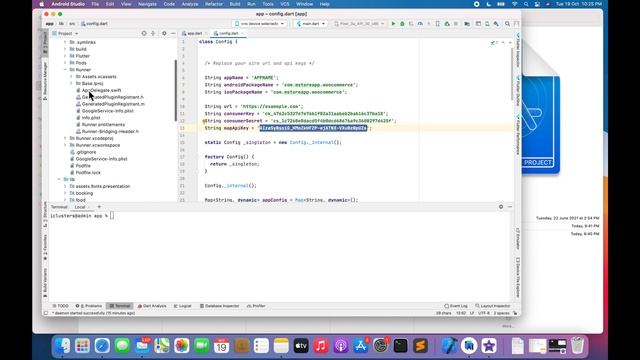640x360 pixels.
Task: Open Finder from the dock
Action: point(62,346)
